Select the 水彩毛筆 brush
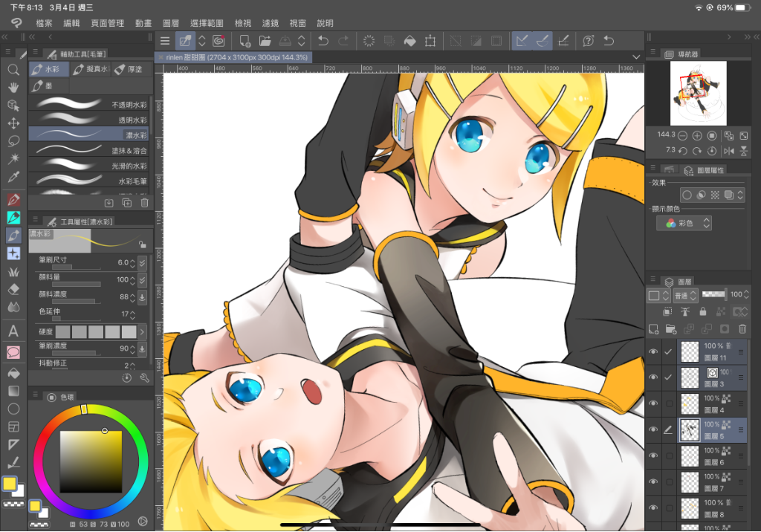 89,181
